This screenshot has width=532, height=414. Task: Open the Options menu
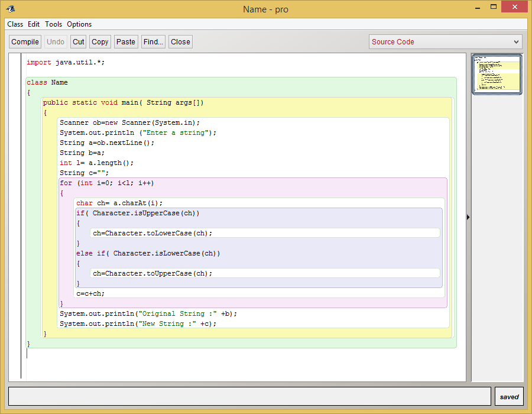coord(79,24)
